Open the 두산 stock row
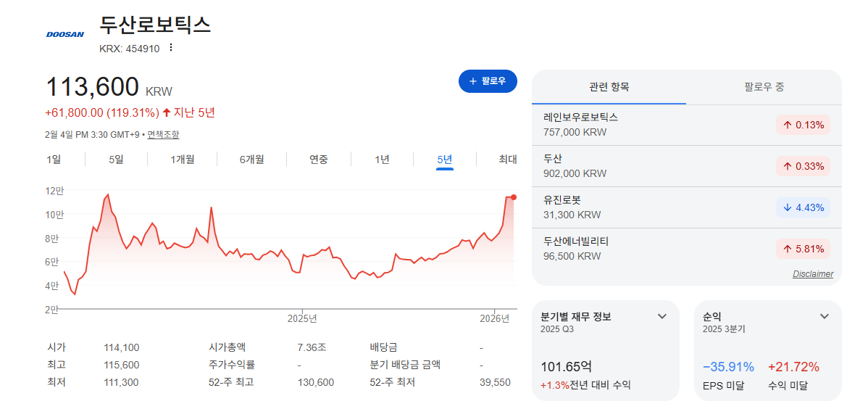The image size is (868, 417). click(x=686, y=166)
